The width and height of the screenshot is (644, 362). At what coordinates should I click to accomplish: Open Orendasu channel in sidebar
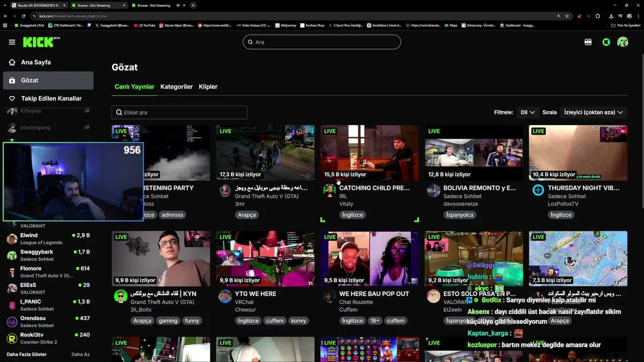pyautogui.click(x=48, y=321)
